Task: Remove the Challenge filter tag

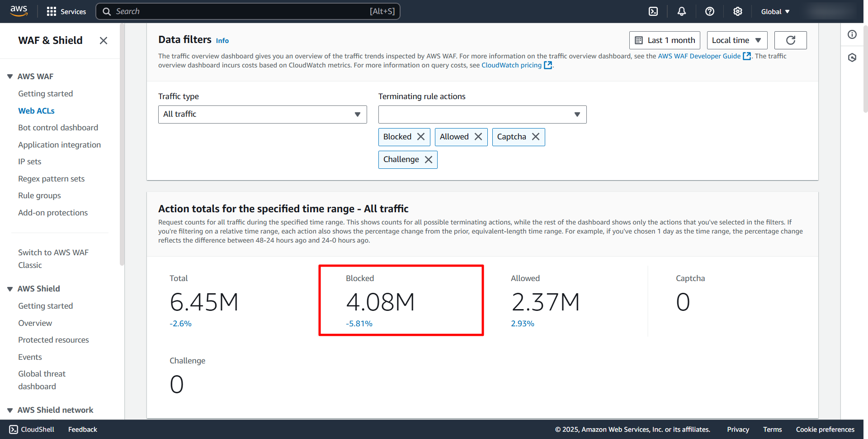Action: coord(429,159)
